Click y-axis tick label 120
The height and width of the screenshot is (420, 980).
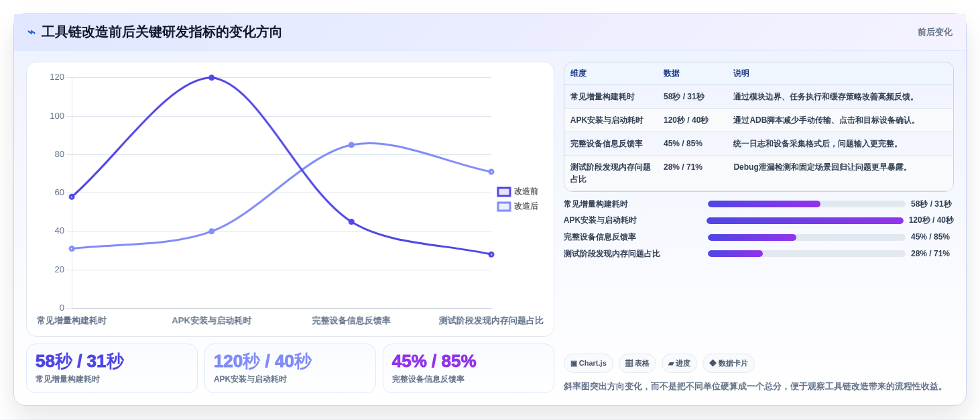pyautogui.click(x=57, y=77)
